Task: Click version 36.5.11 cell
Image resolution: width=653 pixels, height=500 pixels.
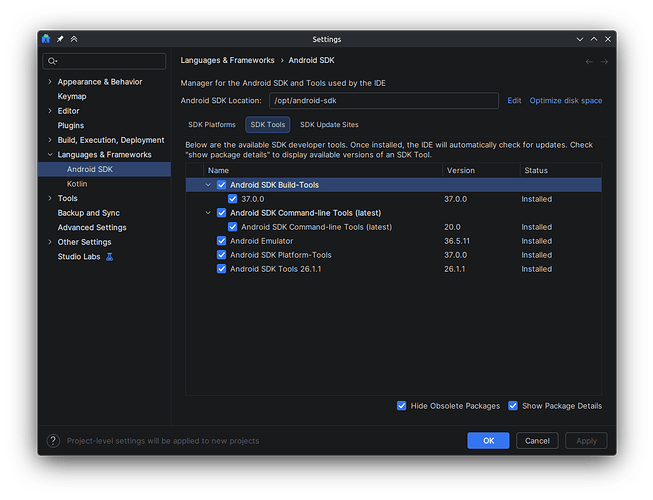Action: click(x=457, y=241)
